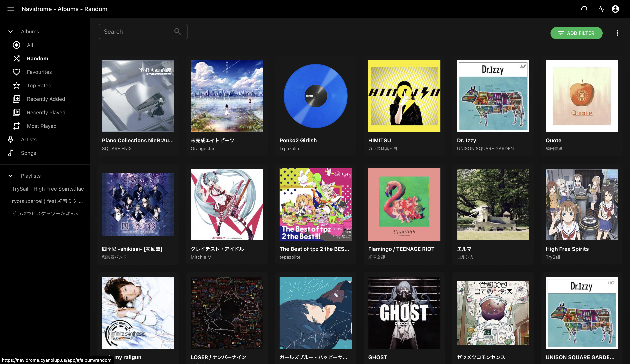Select Most Played in sidebar
The height and width of the screenshot is (364, 630).
(42, 126)
